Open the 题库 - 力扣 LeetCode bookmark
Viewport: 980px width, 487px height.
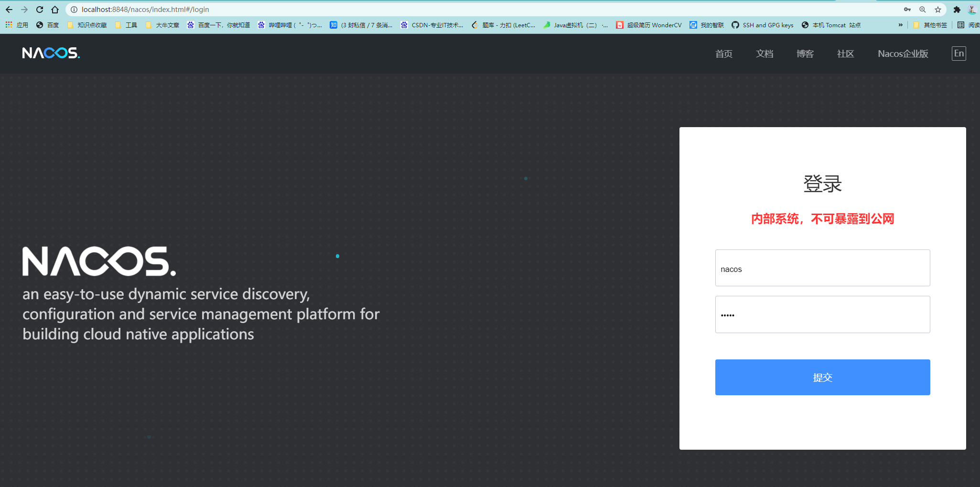point(503,25)
